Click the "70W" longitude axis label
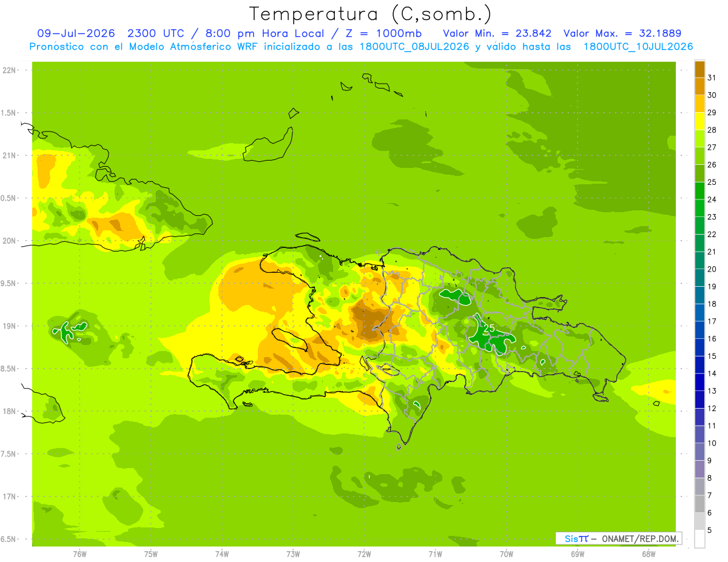This screenshot has height=562, width=728. [507, 554]
